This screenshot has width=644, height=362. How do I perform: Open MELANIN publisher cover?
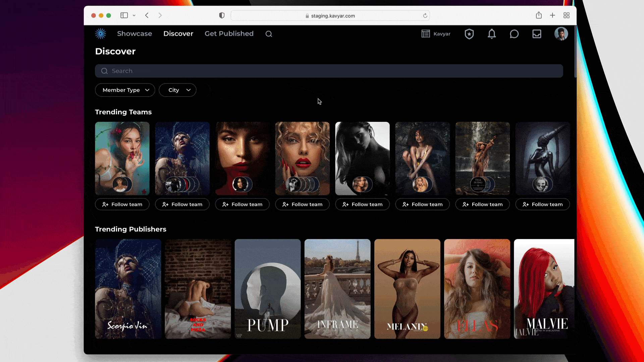coord(407,289)
